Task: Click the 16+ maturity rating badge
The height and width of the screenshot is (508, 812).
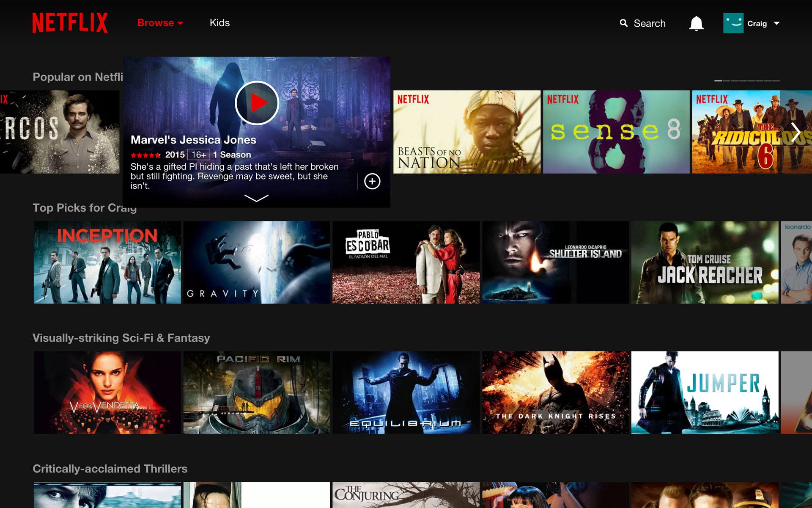Action: [x=199, y=155]
